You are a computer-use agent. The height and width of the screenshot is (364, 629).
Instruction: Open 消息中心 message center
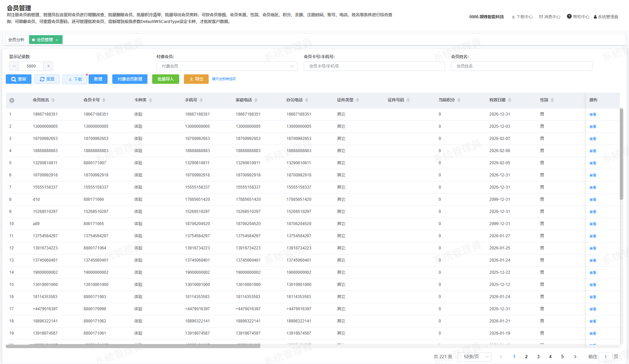pos(550,17)
